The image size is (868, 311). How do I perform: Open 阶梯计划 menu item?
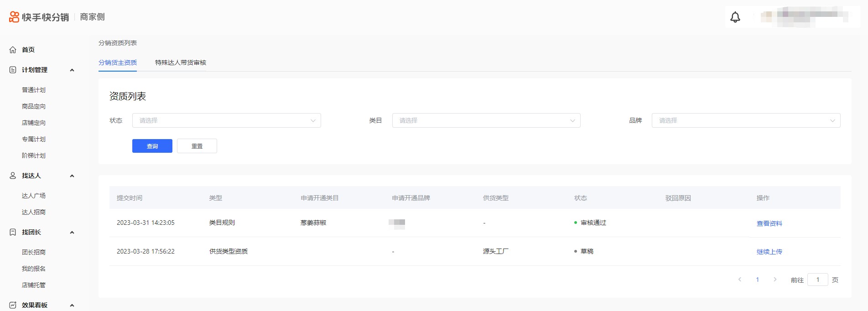(34, 155)
